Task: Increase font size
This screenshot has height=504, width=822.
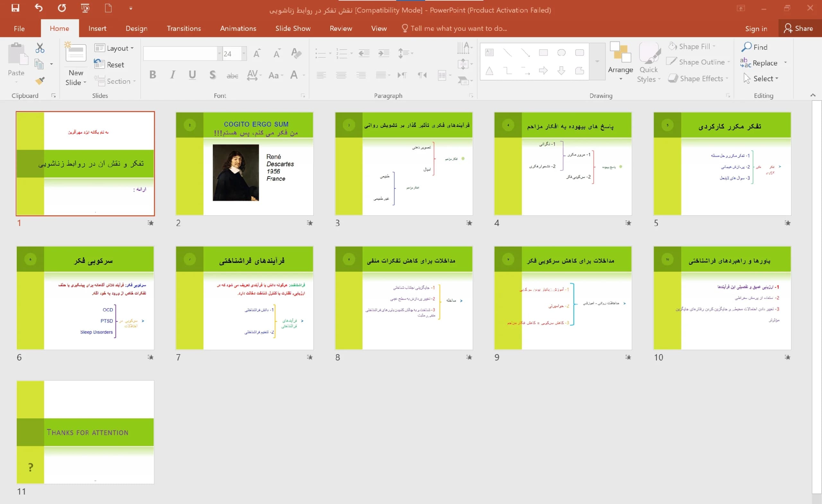Action: (257, 53)
